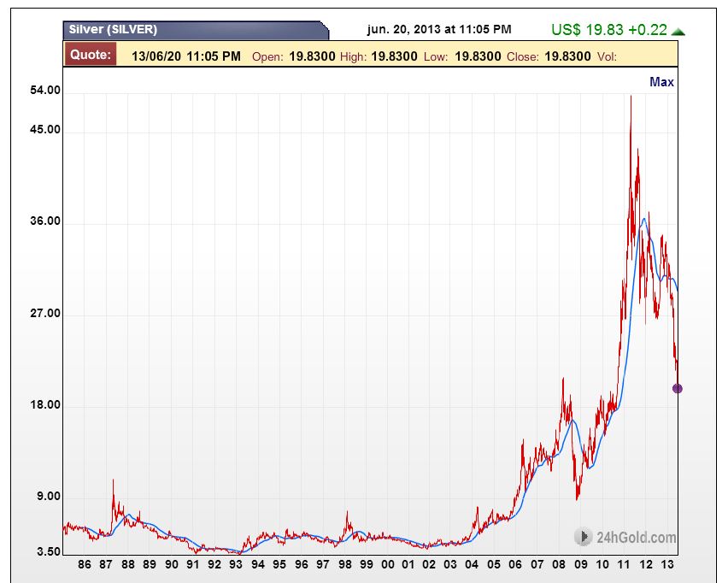Click the 86 year label on the x-axis
Viewport: 728px width, 583px height.
tap(84, 566)
